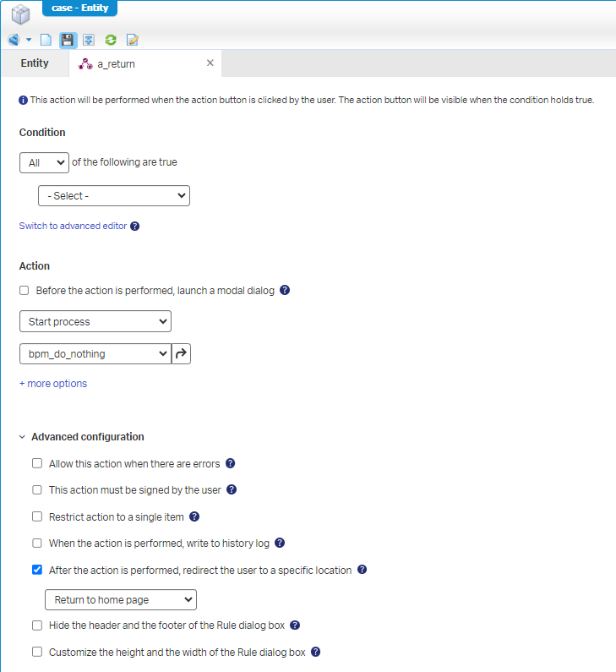Click the 'of the following are true' text
The image size is (616, 672).
click(x=125, y=162)
